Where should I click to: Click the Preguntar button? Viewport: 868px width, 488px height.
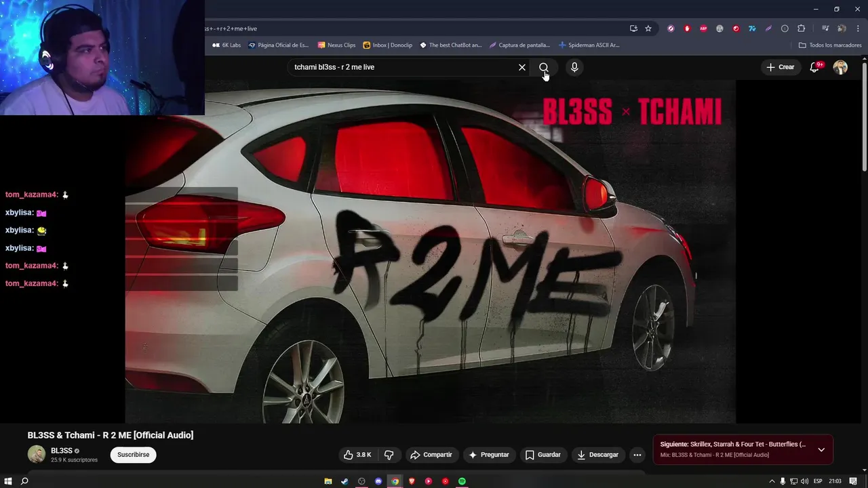(488, 455)
